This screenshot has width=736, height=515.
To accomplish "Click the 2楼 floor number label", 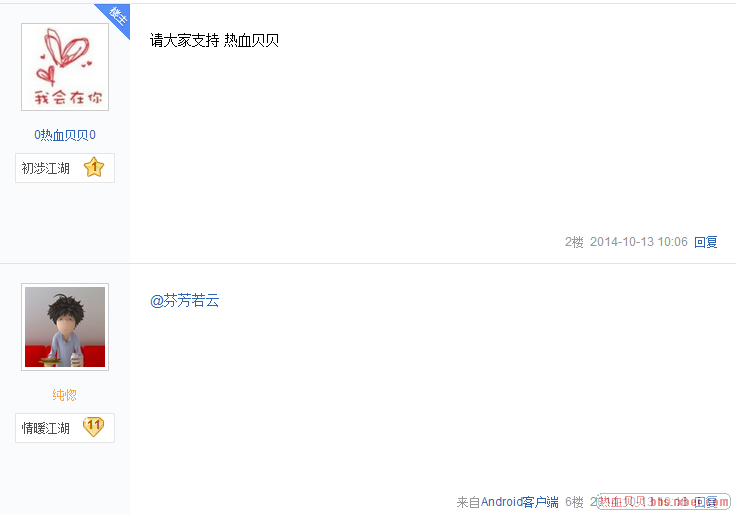I will click(574, 242).
